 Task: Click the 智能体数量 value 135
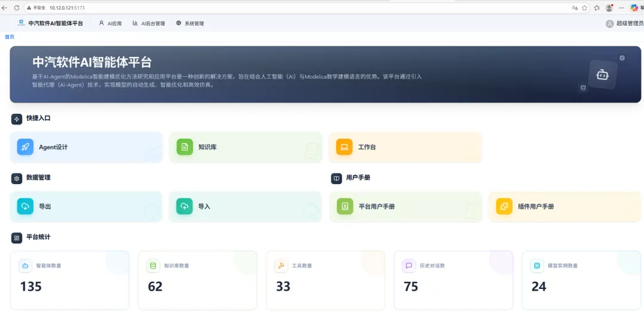coord(31,287)
